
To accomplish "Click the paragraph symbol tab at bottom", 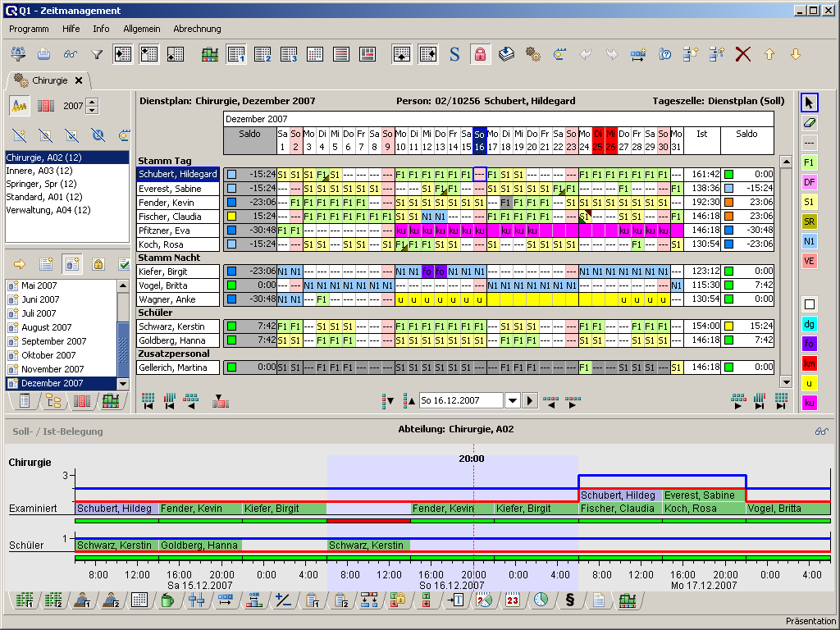I will pyautogui.click(x=570, y=600).
